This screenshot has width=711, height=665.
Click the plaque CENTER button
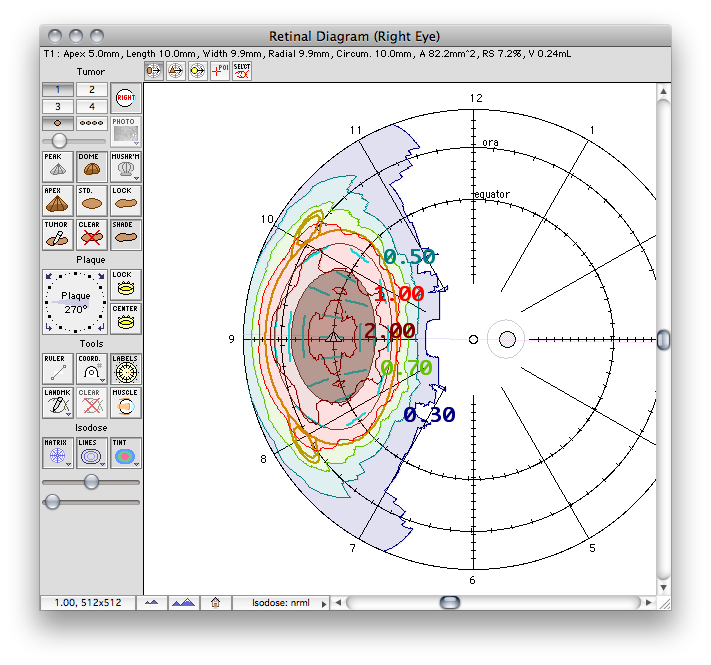click(126, 319)
